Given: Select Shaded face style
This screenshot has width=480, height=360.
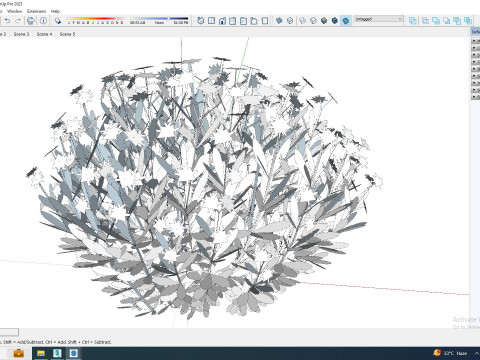Looking at the screenshot, I should 324,21.
